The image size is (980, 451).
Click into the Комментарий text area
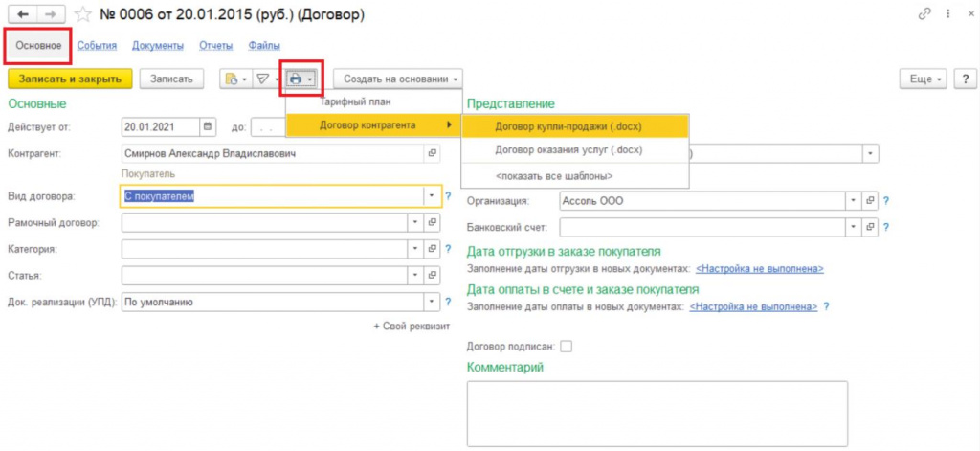pos(657,414)
